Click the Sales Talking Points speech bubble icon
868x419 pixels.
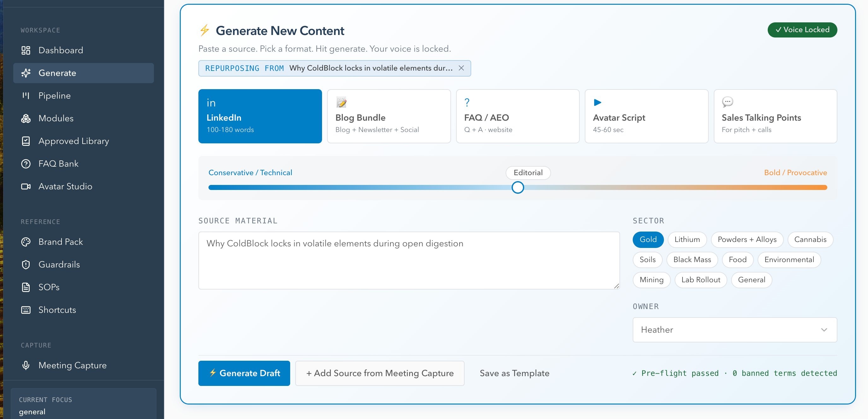click(728, 102)
